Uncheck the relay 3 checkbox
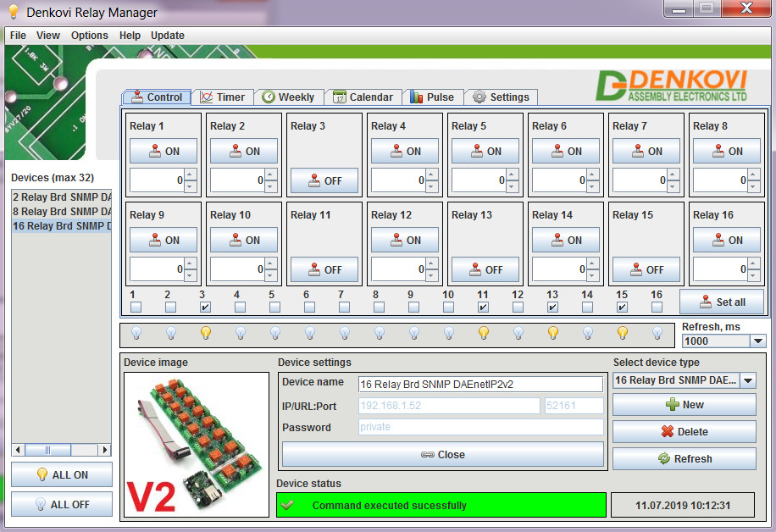 point(205,308)
